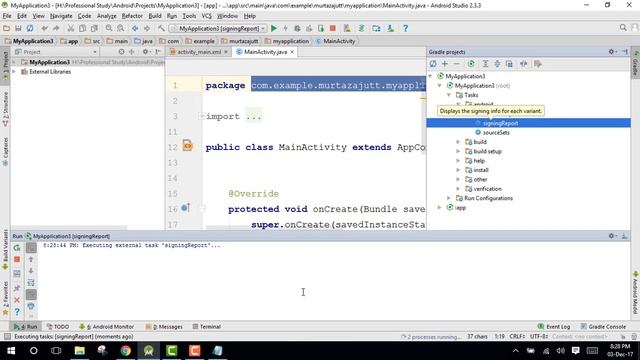
Task: Expand the Run Configurations node
Action: point(449,198)
